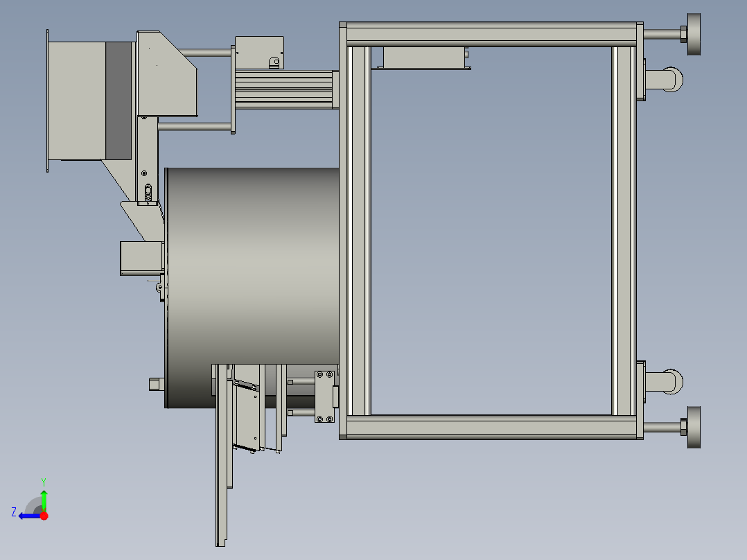Click the blue Z axis arrow on the triad
Screen dimensions: 747x560
(x=28, y=516)
